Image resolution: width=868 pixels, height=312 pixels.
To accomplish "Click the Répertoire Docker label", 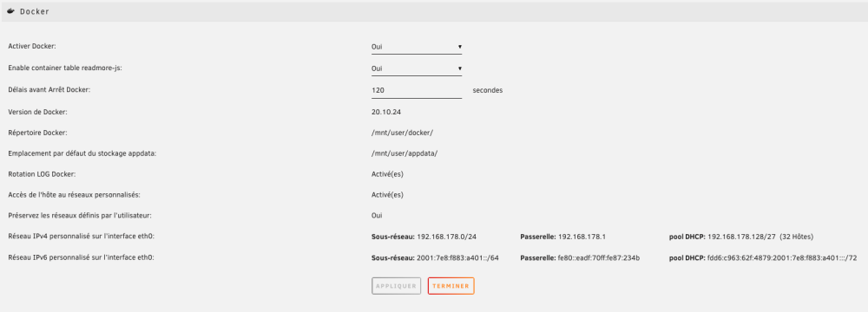I will (37, 133).
